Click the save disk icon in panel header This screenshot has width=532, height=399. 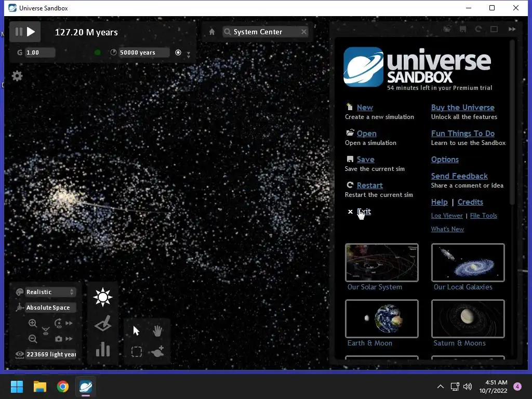click(x=463, y=29)
